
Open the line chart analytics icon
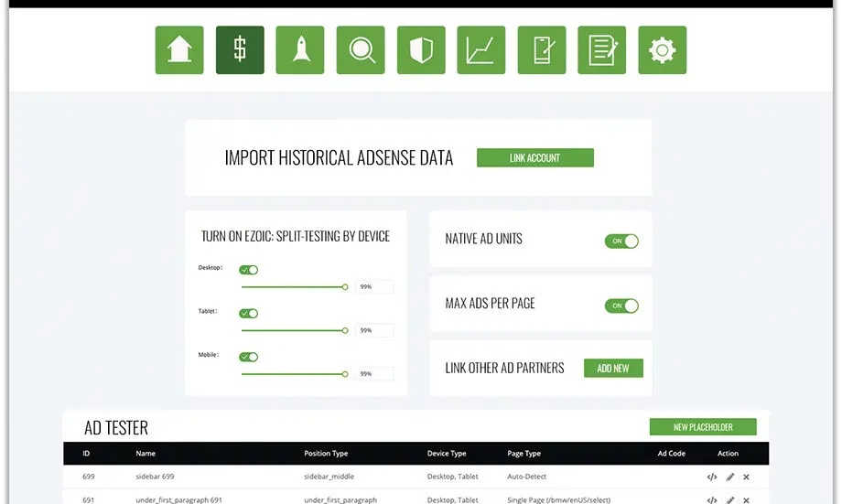click(481, 50)
